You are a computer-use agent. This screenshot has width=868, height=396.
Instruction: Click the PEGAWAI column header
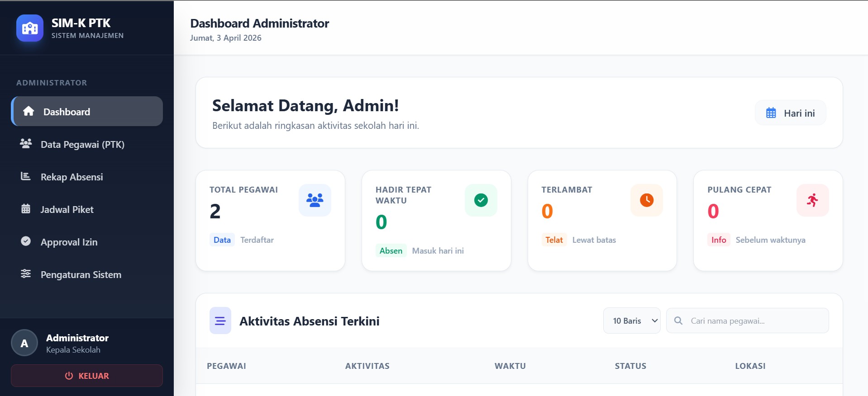pyautogui.click(x=226, y=366)
